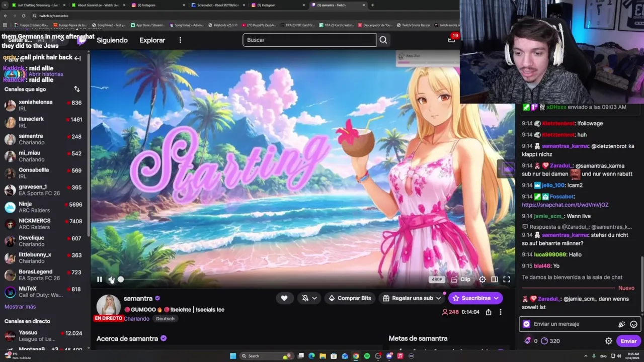The image size is (644, 362).
Task: Click the search magnifier button
Action: 383,40
